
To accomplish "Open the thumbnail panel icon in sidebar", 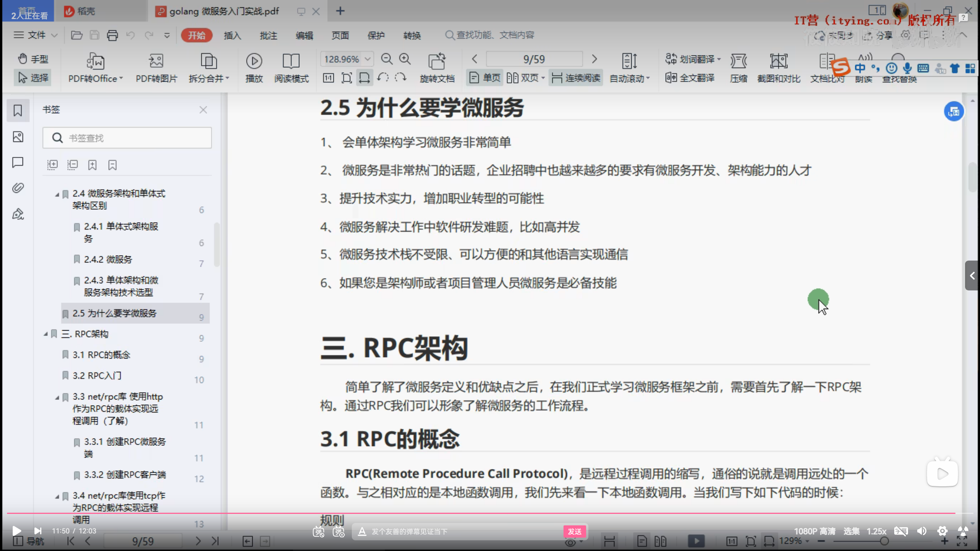I will pos(18,137).
